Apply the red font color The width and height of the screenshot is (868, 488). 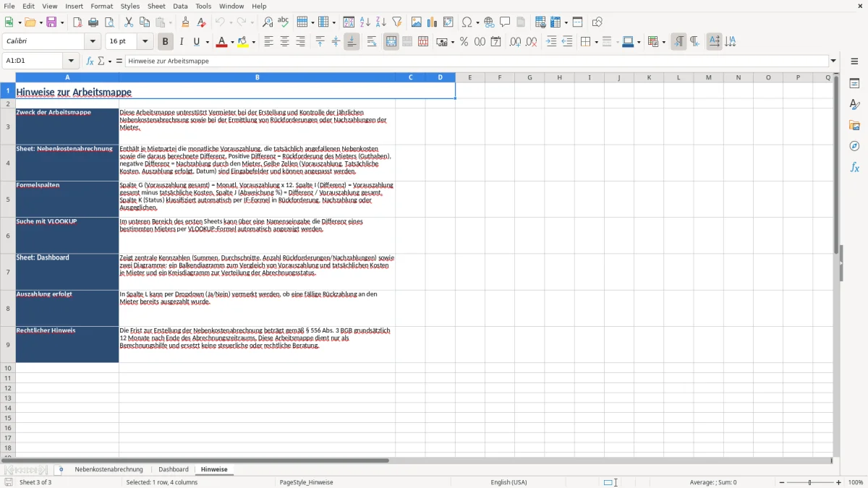(221, 42)
